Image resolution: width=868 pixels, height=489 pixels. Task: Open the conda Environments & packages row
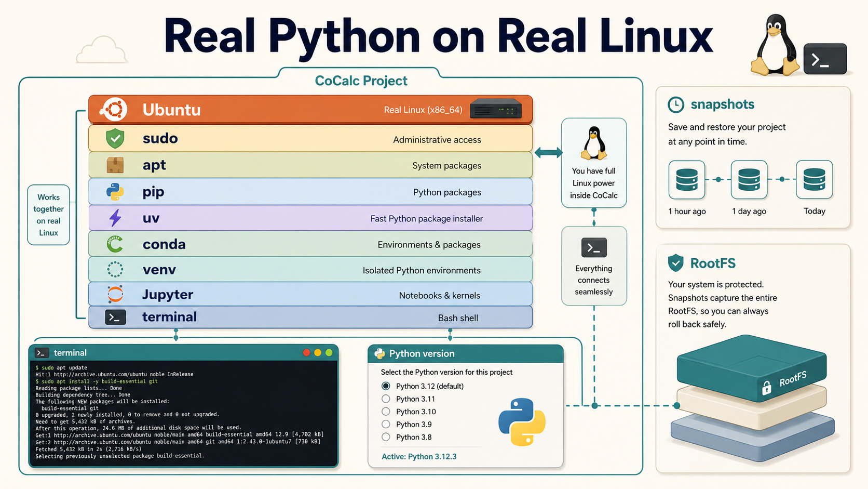[x=310, y=244]
